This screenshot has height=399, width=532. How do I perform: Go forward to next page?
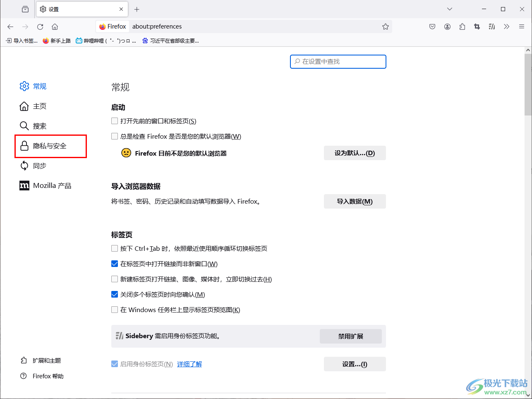pyautogui.click(x=25, y=26)
